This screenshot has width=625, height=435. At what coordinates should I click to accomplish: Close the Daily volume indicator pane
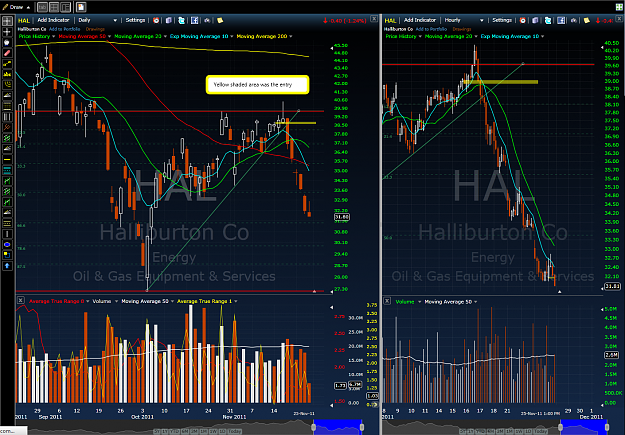click(x=21, y=300)
